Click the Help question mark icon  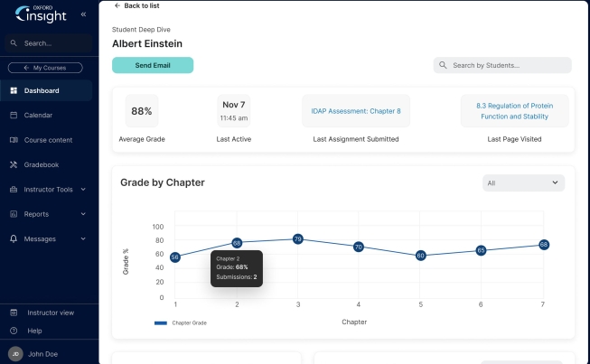pyautogui.click(x=14, y=331)
